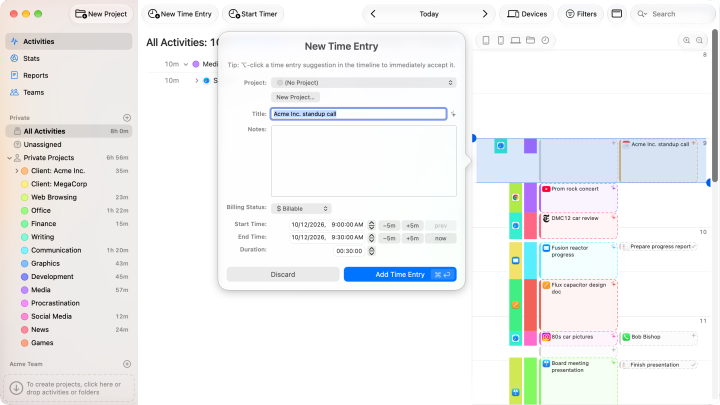The width and height of the screenshot is (720, 405).
Task: Open the Activities section in the sidebar
Action: tap(69, 41)
